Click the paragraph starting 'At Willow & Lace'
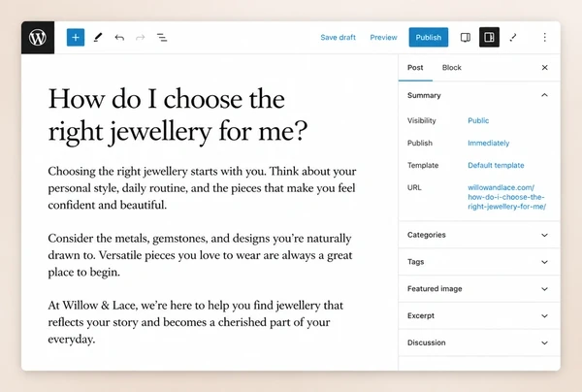The height and width of the screenshot is (392, 582). click(x=196, y=322)
